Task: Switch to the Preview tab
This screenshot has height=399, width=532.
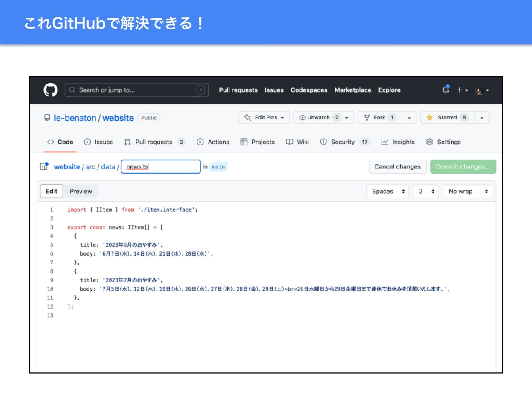Action: click(x=81, y=191)
